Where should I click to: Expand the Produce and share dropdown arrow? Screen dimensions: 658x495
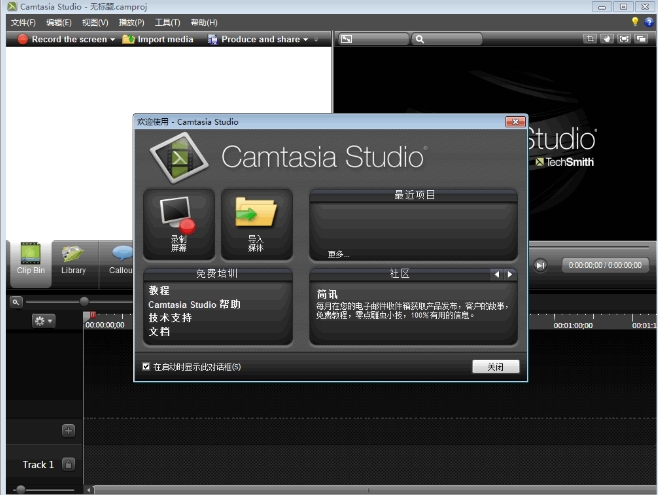click(x=305, y=40)
